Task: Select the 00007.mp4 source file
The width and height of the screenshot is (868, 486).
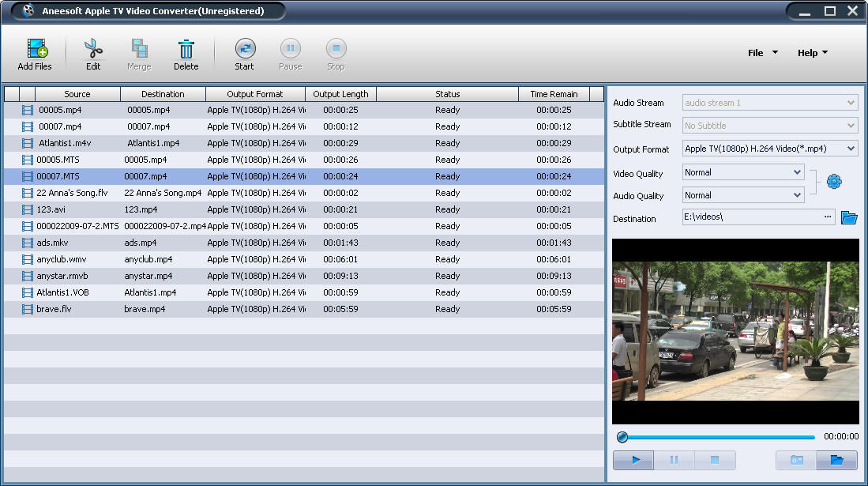Action: point(60,127)
